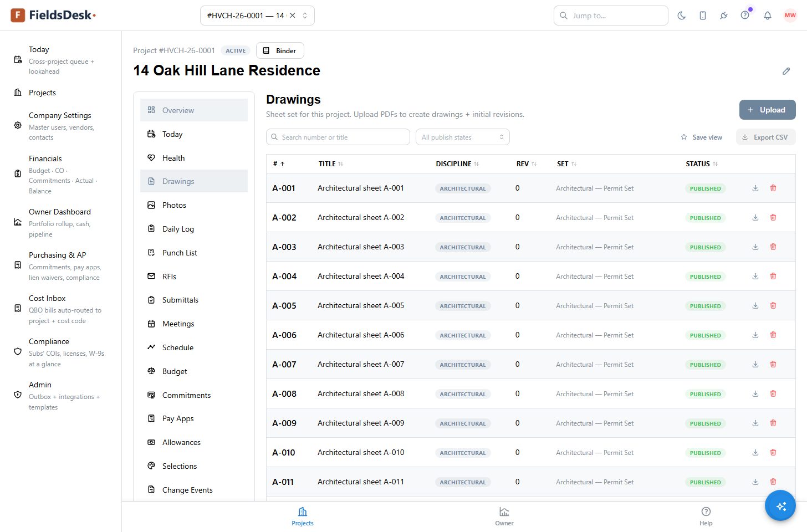Screen dimensions: 807x532
Task: Download drawing A-011
Action: tap(755, 482)
